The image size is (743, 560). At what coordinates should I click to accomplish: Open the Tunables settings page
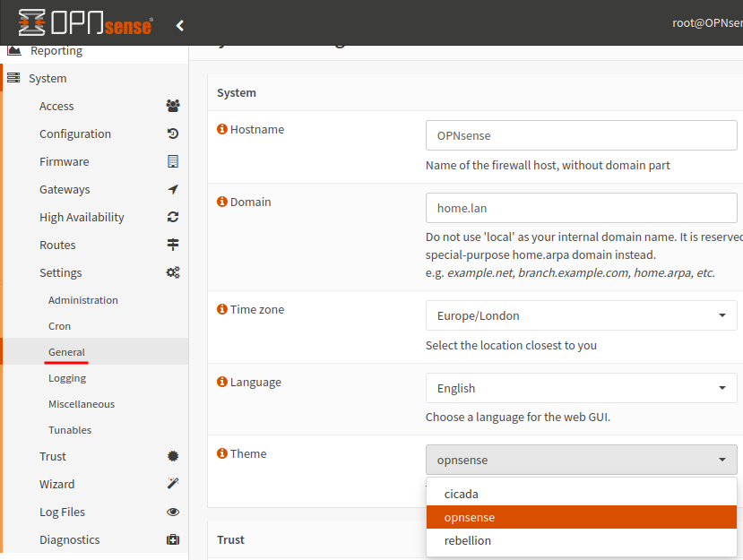coord(70,430)
